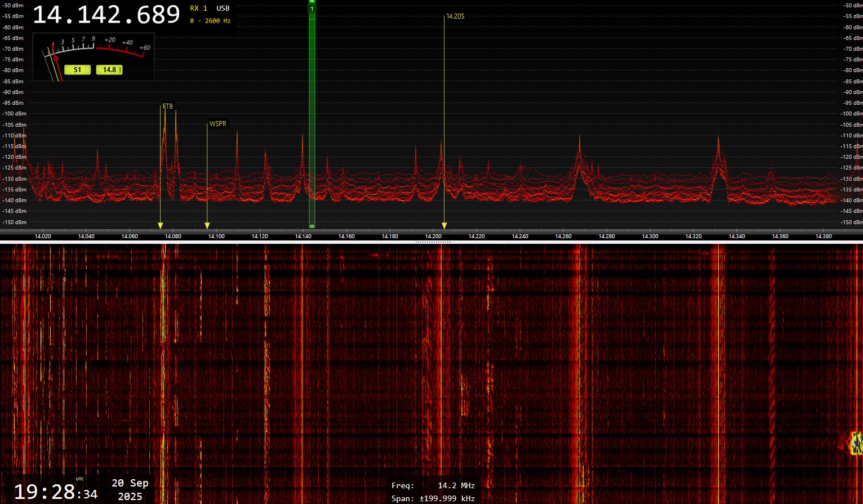
Task: Click the 20 Sep 2025 date display
Action: click(130, 489)
